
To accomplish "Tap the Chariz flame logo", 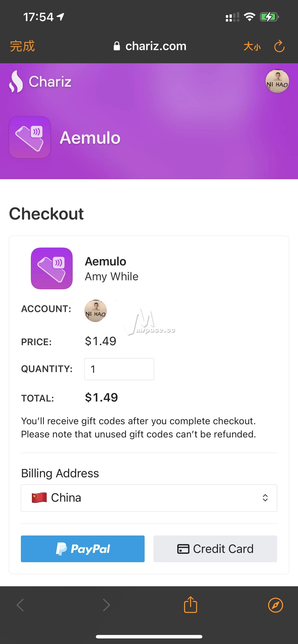I will (16, 81).
